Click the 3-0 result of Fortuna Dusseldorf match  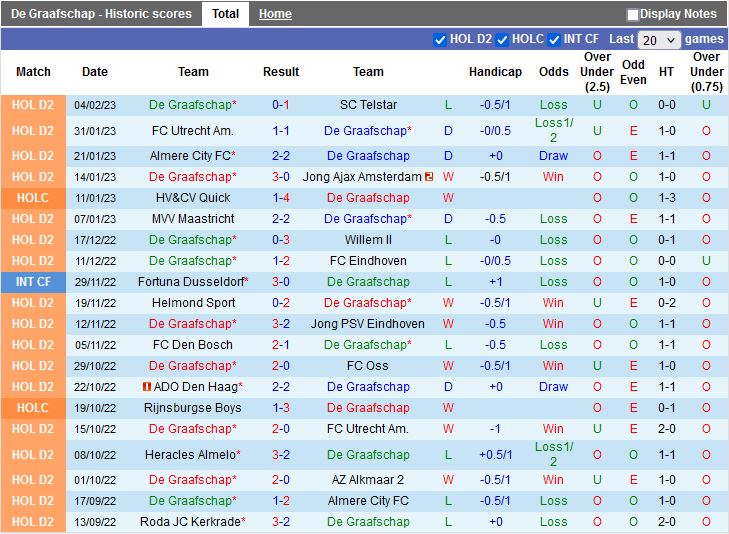pos(281,282)
